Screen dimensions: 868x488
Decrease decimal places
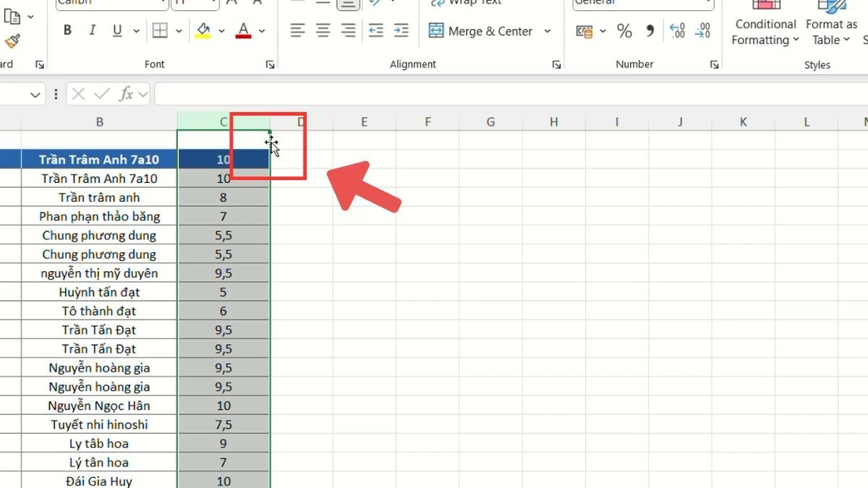click(x=702, y=30)
